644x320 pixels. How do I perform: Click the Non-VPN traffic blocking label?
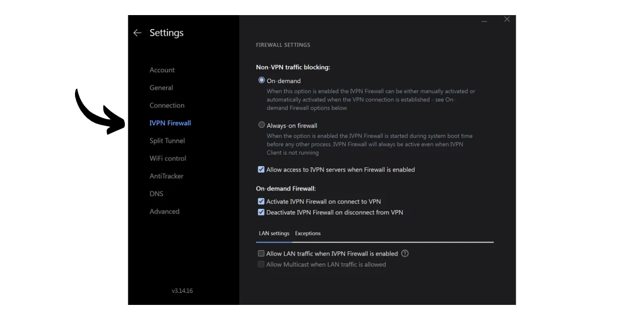[x=293, y=67]
